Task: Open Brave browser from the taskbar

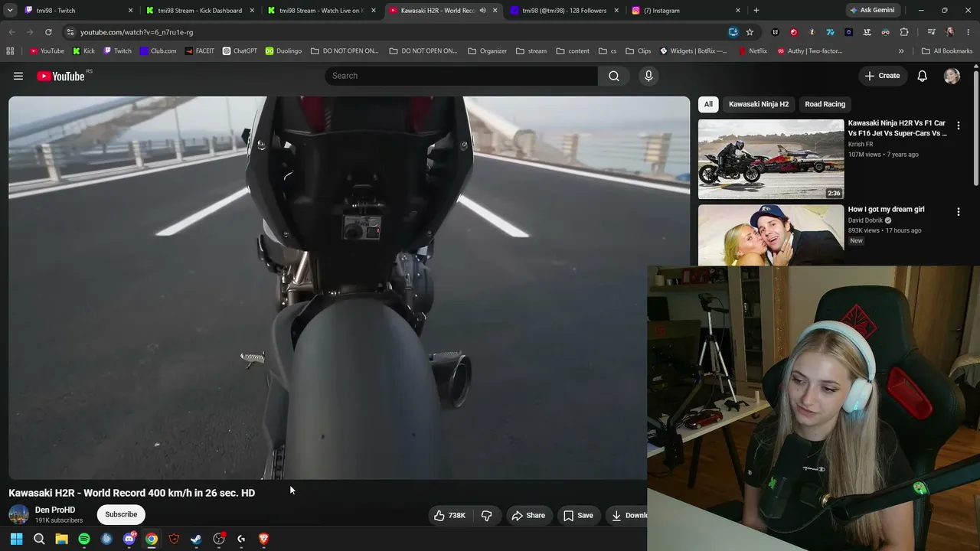Action: pos(263,539)
